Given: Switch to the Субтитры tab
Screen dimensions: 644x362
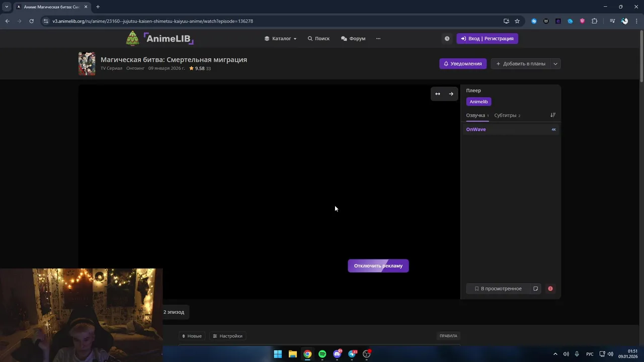Looking at the screenshot, I should pos(507,116).
